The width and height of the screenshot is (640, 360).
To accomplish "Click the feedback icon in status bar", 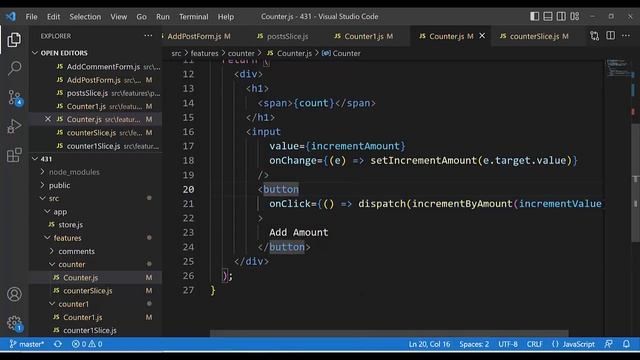I will coord(609,344).
